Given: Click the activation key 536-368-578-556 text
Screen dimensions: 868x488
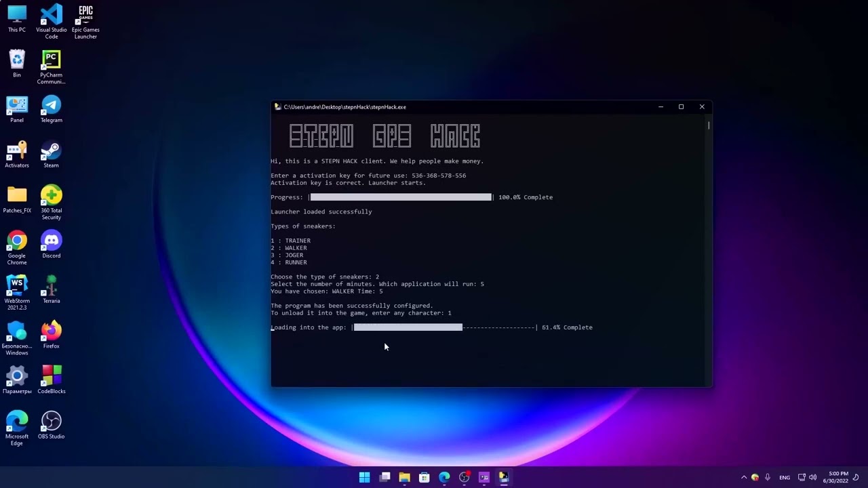Looking at the screenshot, I should click(439, 176).
